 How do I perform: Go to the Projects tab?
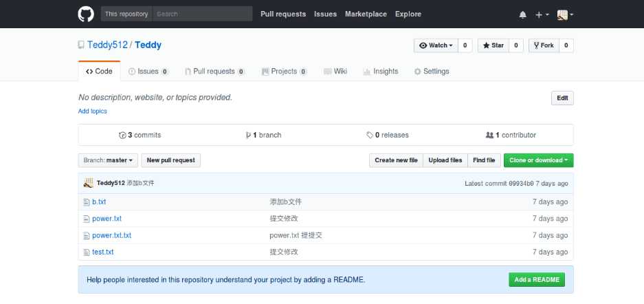[285, 71]
